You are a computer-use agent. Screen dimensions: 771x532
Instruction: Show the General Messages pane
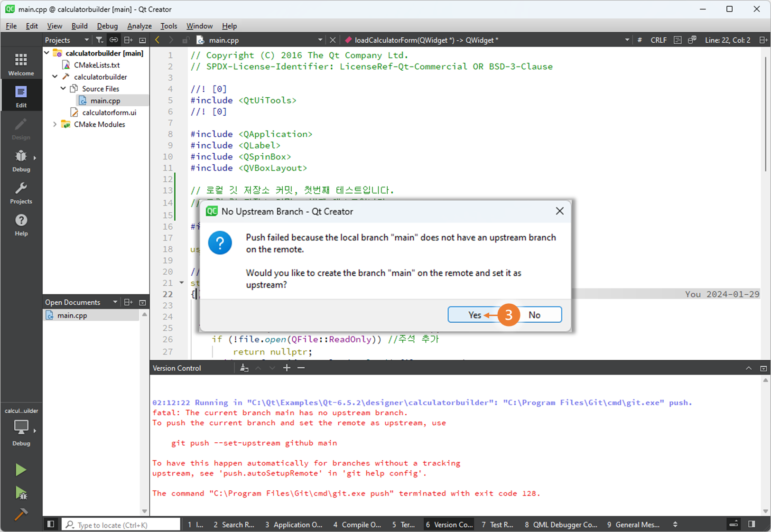(x=633, y=524)
